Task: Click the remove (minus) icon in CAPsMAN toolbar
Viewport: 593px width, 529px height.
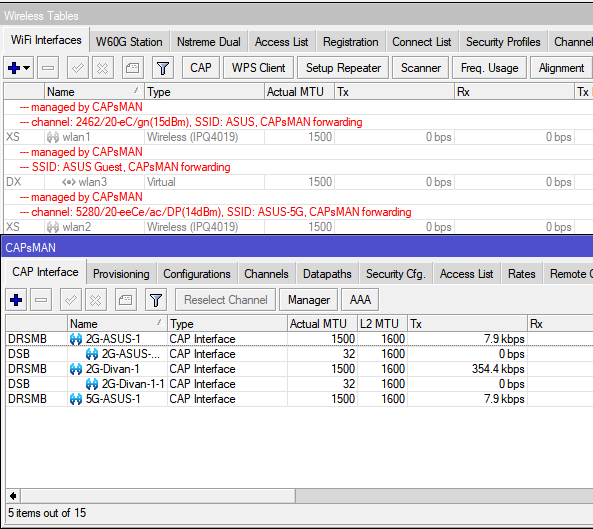Action: (41, 300)
